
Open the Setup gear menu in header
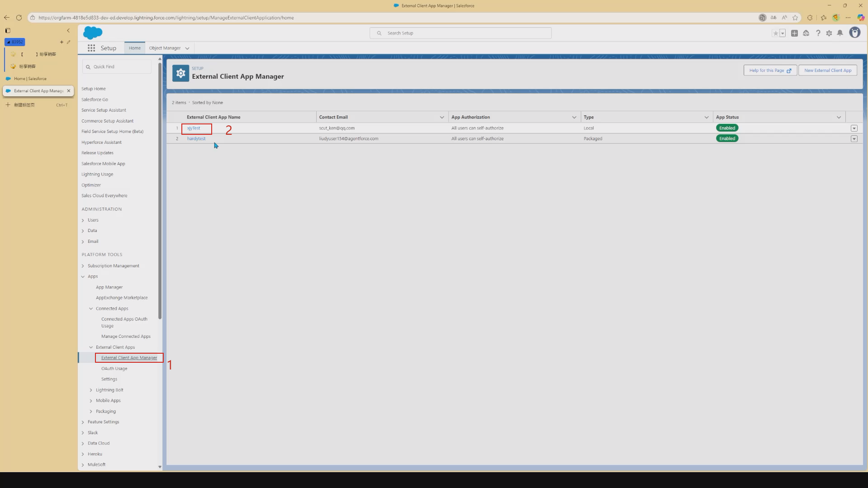click(x=829, y=33)
